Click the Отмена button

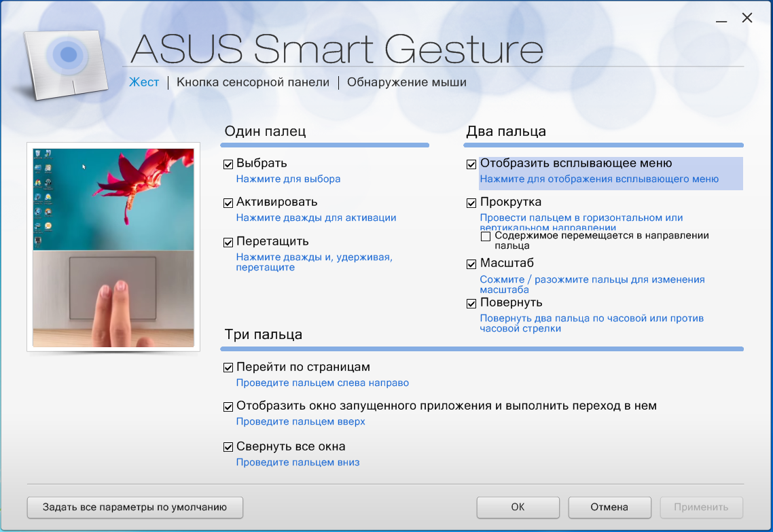[x=610, y=508]
